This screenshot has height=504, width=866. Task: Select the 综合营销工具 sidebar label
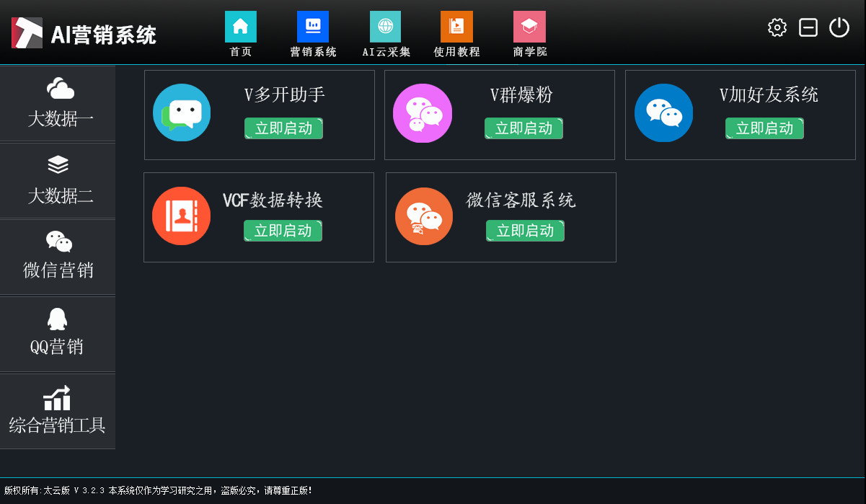pos(58,425)
